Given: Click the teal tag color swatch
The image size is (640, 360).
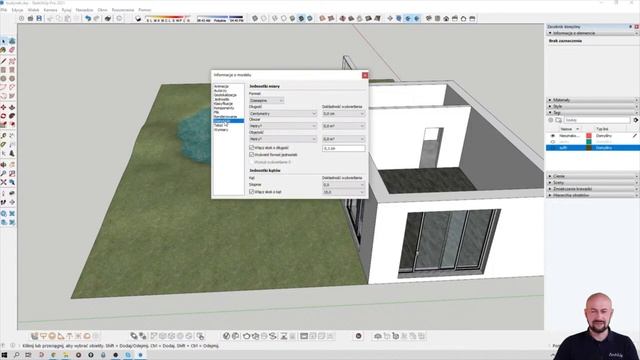Looking at the screenshot, I should (589, 142).
